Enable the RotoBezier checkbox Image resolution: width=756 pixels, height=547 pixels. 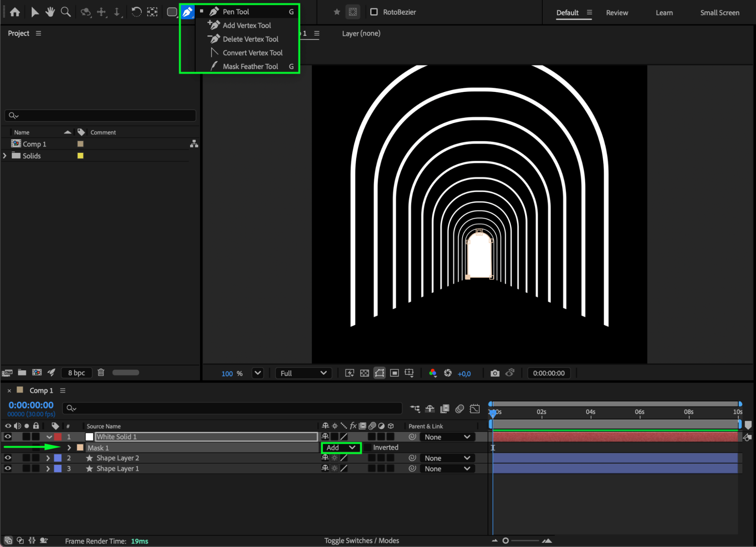click(x=374, y=12)
